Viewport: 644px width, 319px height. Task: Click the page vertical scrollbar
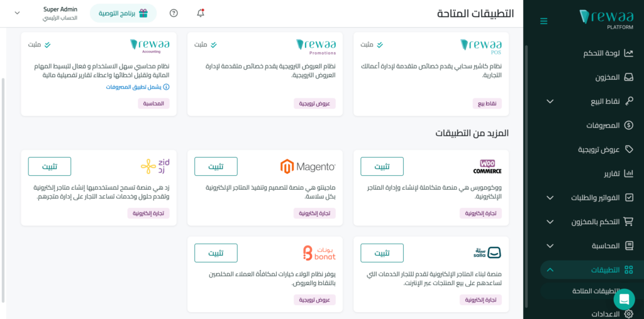click(3, 190)
